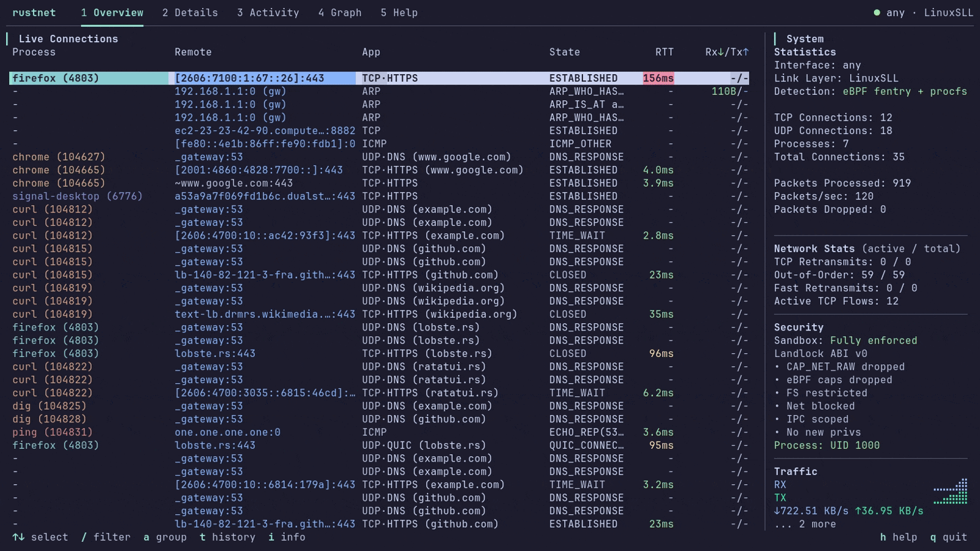Viewport: 980px width, 551px height.
Task: Click the RTT column header
Action: click(x=665, y=52)
